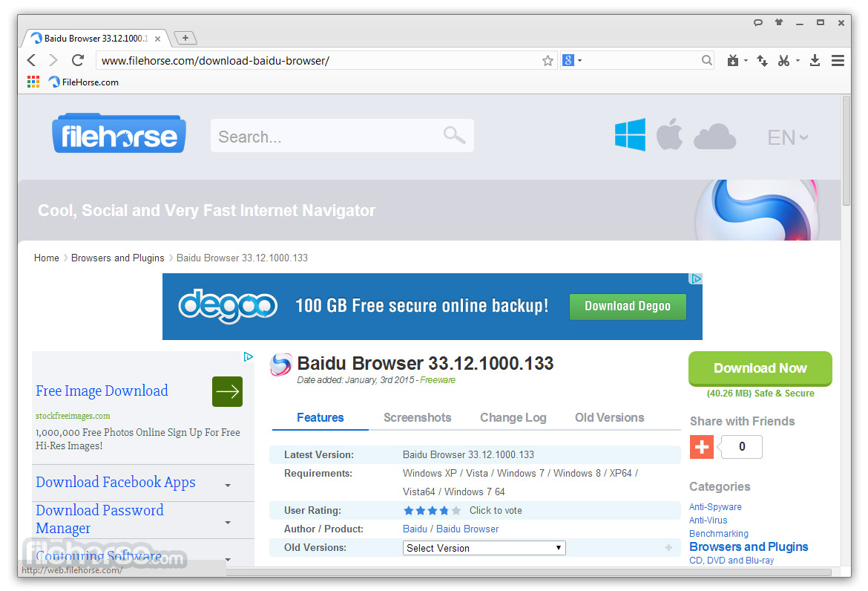The height and width of the screenshot is (591, 868).
Task: Open the Anti-Spyware category link
Action: pyautogui.click(x=715, y=506)
